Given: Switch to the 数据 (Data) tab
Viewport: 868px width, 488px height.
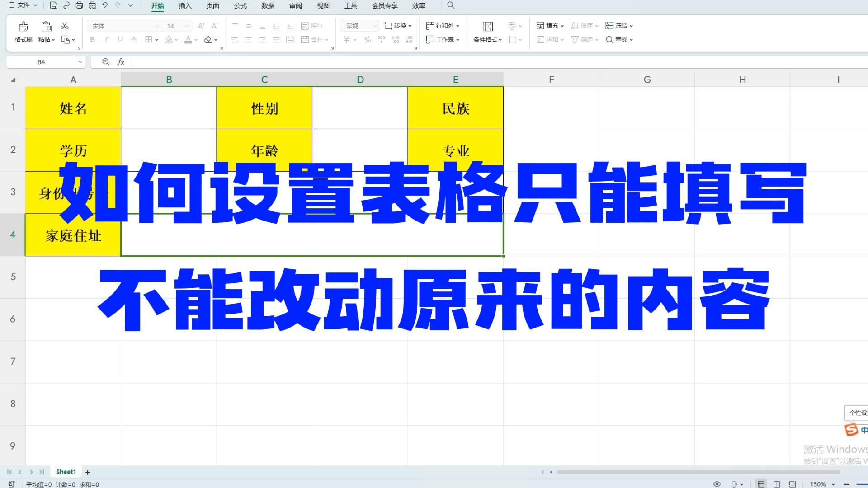Looking at the screenshot, I should [x=268, y=5].
